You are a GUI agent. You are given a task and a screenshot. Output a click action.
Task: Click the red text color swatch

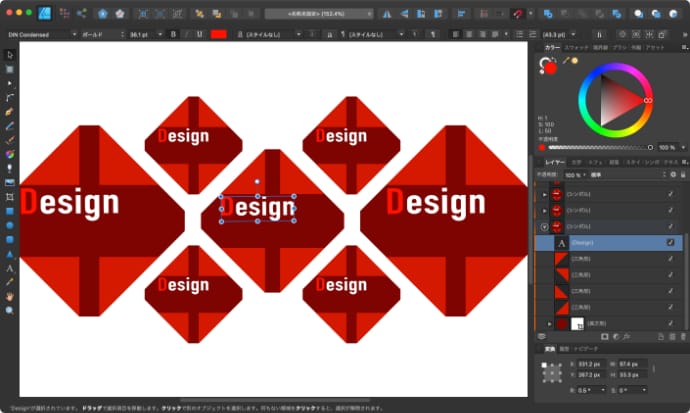[x=218, y=34]
